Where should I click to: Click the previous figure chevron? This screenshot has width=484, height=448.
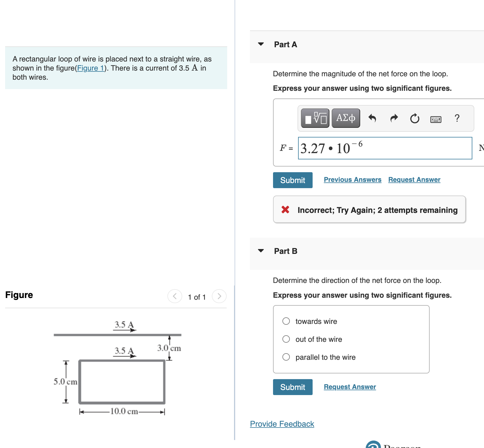tap(175, 296)
